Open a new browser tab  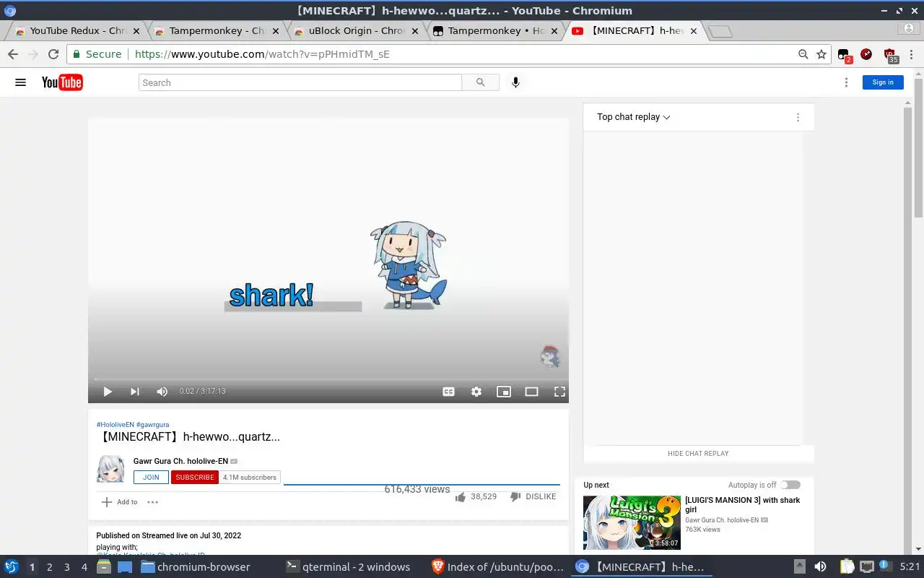coord(720,31)
